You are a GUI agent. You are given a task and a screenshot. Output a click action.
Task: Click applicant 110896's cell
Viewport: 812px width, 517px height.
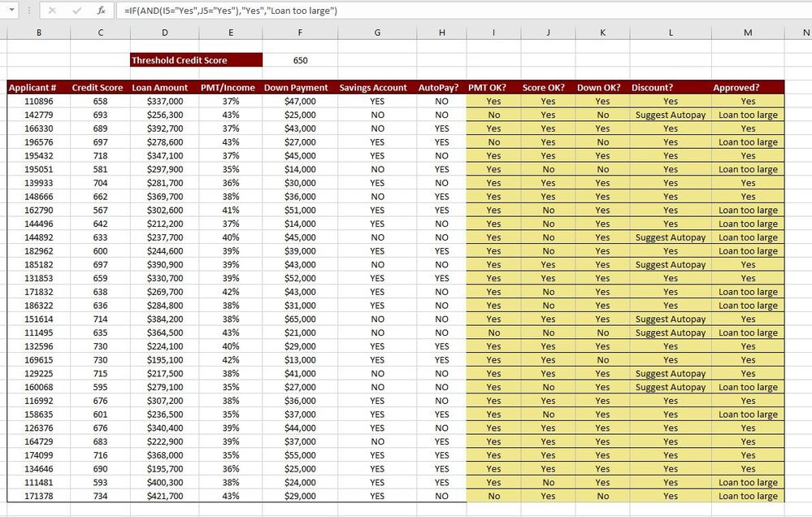38,101
